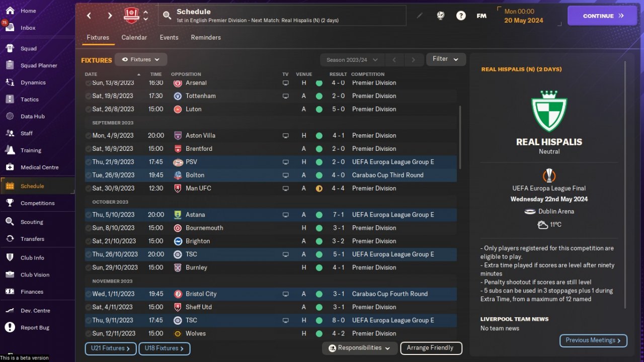Viewport: 644px width, 362px height.
Task: Click the Arrange Friendly button
Action: (x=430, y=348)
